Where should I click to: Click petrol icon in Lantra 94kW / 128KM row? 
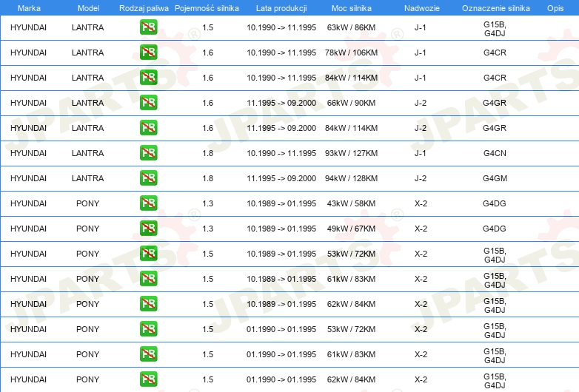[148, 178]
